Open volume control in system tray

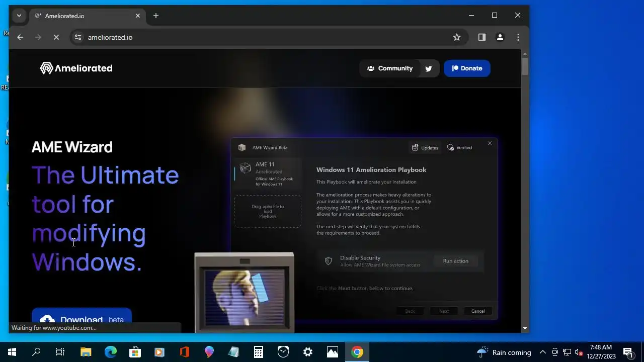tap(579, 352)
